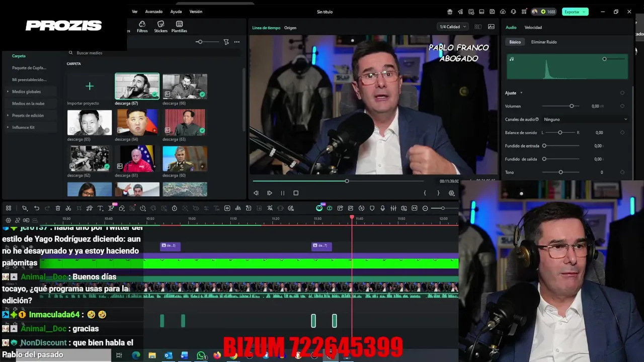Switch to the Eliminar Ruido tab
The height and width of the screenshot is (362, 644).
point(544,42)
